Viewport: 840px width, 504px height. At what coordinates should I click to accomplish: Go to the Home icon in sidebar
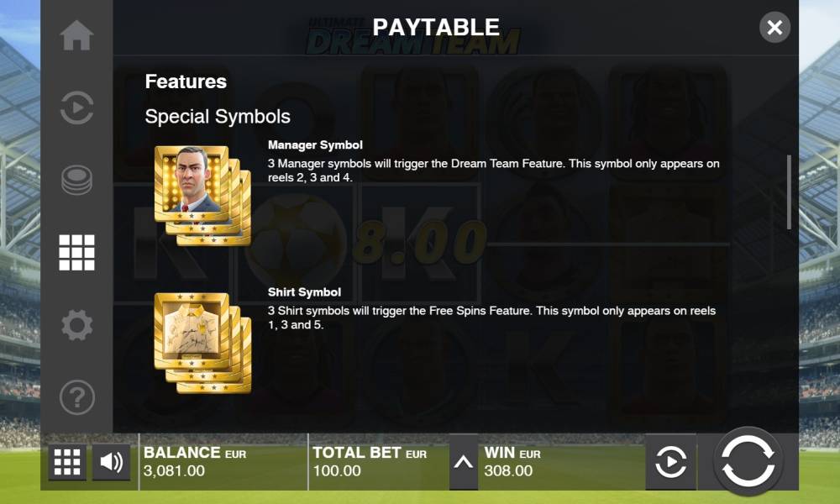tap(76, 35)
